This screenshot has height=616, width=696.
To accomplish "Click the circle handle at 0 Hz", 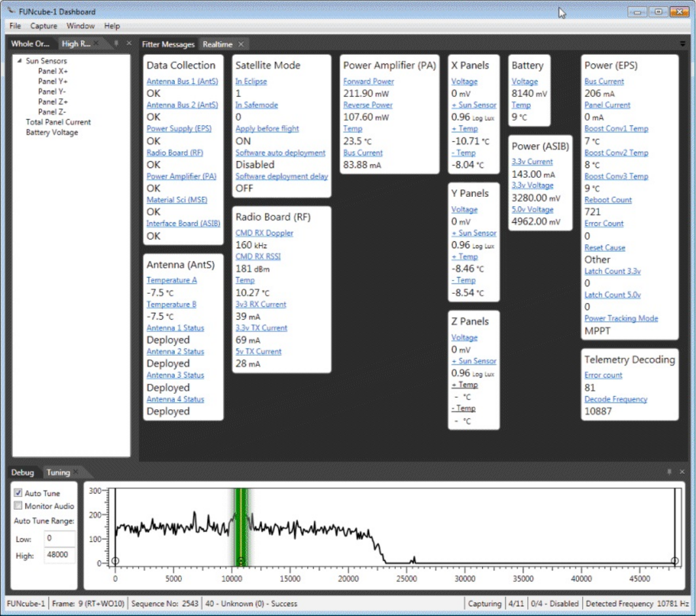I will (x=115, y=561).
